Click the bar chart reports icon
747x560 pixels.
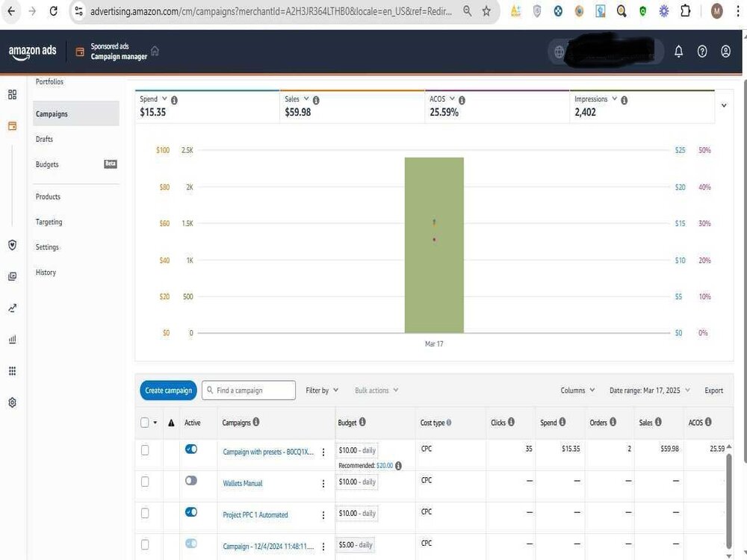(x=13, y=339)
